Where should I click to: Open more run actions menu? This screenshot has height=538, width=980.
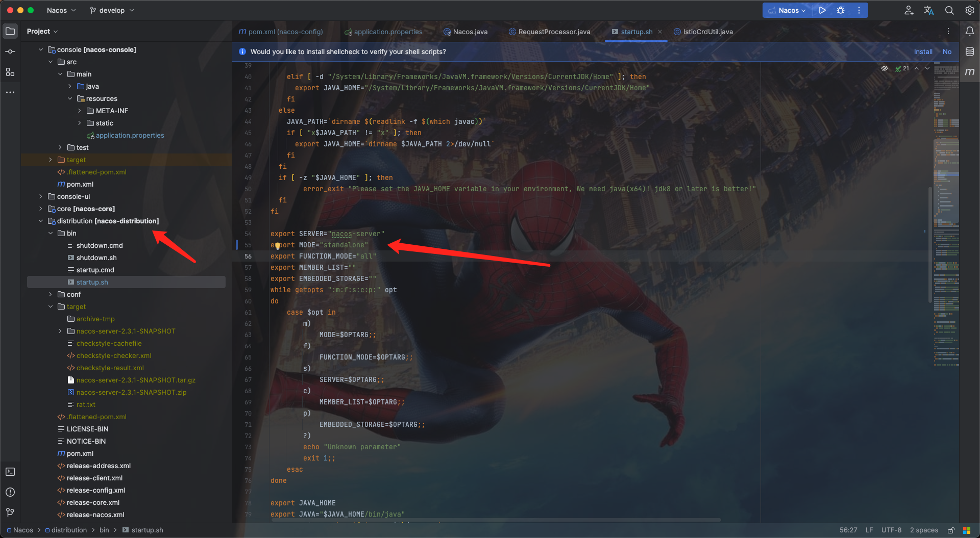pyautogui.click(x=859, y=10)
